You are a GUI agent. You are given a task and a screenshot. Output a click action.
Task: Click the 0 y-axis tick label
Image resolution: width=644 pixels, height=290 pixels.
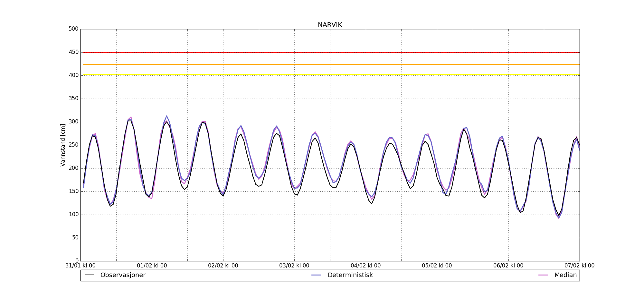click(x=77, y=261)
